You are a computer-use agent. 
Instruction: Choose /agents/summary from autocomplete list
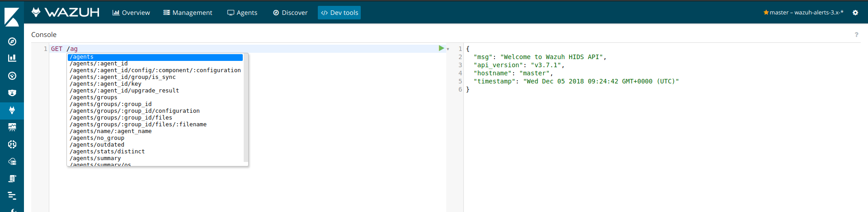95,158
